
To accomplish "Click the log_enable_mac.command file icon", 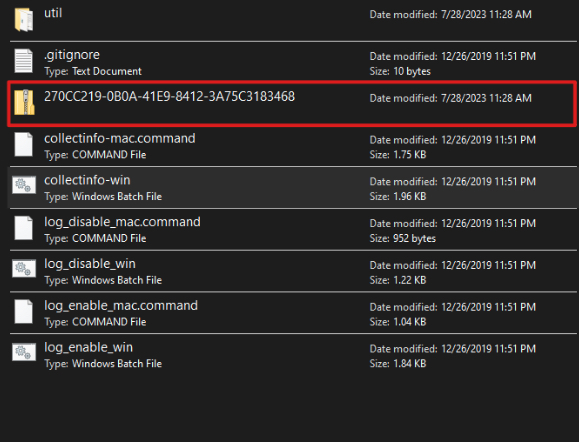I will pos(23,312).
